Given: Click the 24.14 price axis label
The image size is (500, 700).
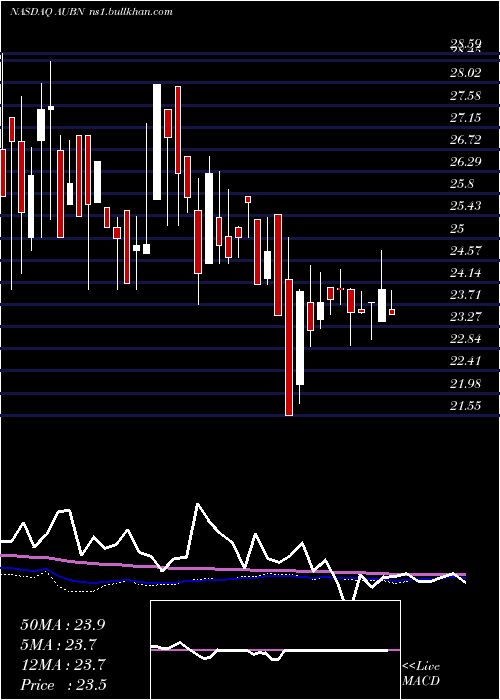Looking at the screenshot, I should pyautogui.click(x=466, y=272).
